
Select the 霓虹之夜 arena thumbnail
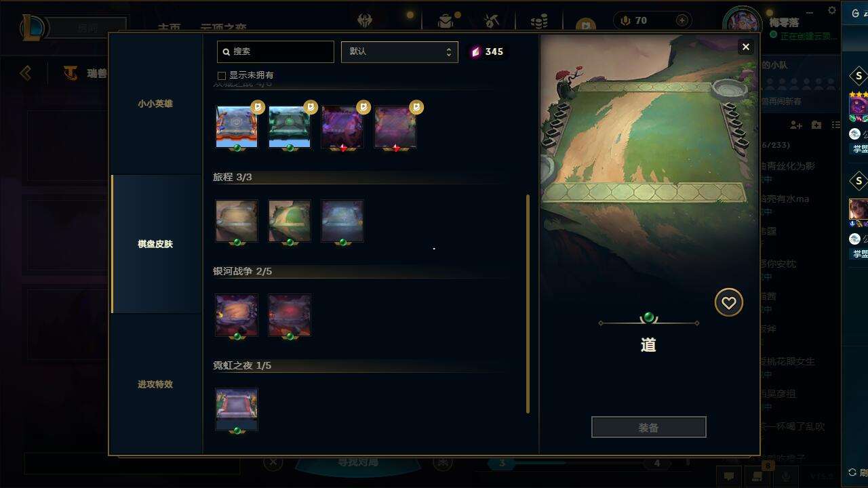click(237, 409)
